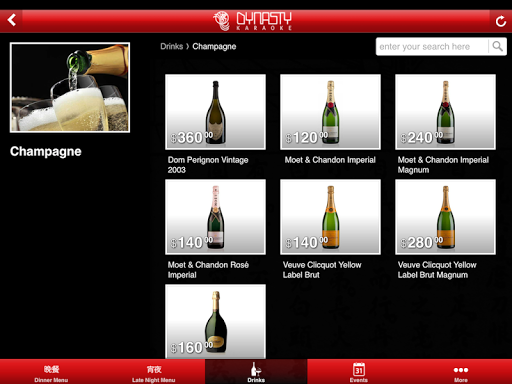Click the search magnifier icon
The width and height of the screenshot is (512, 384).
[497, 46]
